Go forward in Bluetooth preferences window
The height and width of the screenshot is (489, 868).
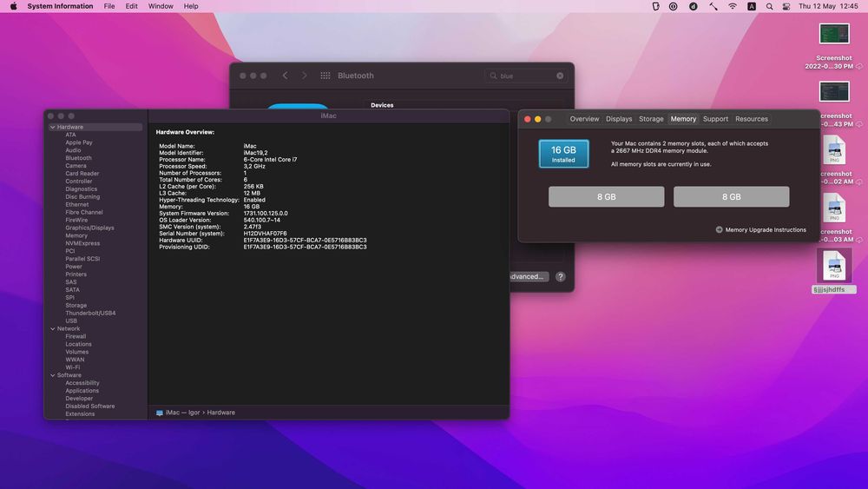(x=304, y=76)
